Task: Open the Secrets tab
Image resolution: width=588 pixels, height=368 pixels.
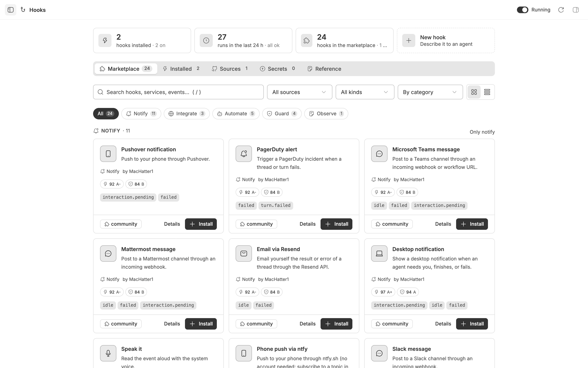Action: pos(277,69)
